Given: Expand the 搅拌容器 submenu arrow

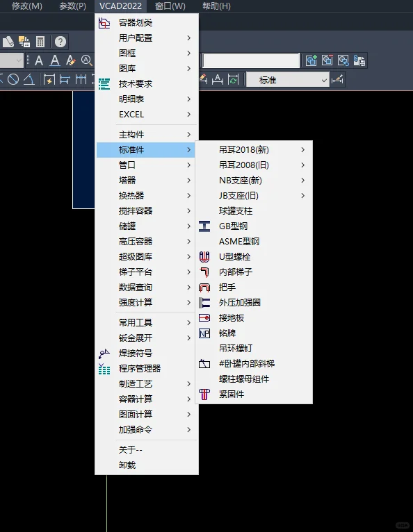Looking at the screenshot, I should tap(189, 211).
